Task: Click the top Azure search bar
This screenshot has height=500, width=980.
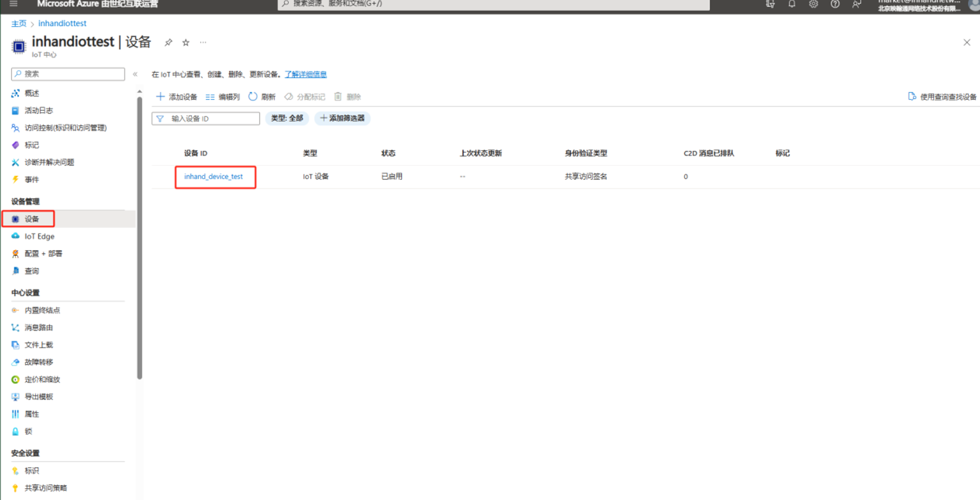Action: [x=494, y=4]
